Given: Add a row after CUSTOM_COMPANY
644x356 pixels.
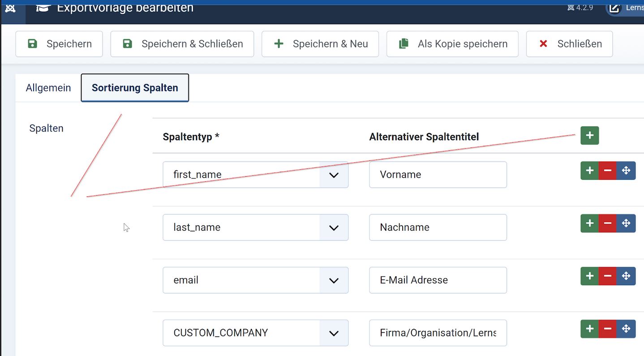Looking at the screenshot, I should click(589, 329).
